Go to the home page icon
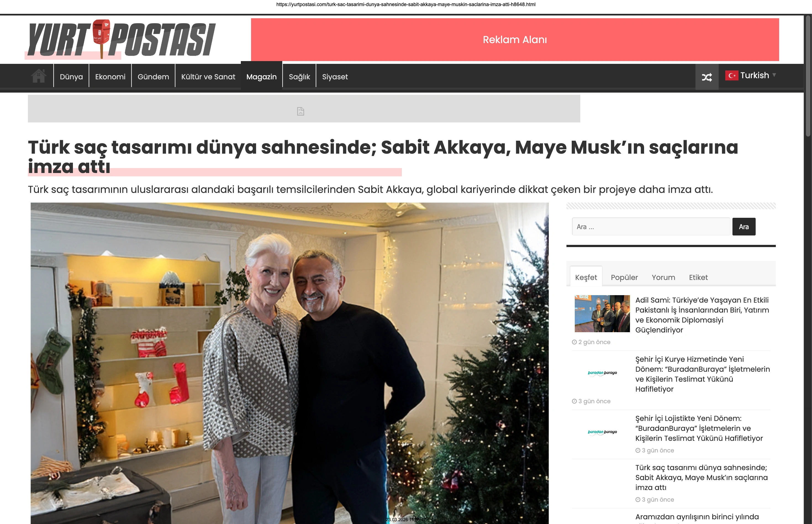 [39, 76]
